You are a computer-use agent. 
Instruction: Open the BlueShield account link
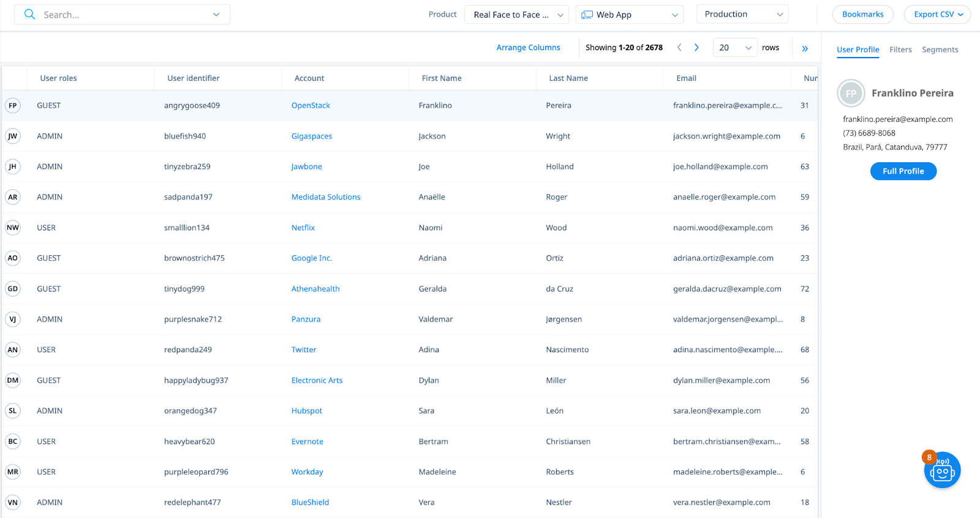point(310,502)
